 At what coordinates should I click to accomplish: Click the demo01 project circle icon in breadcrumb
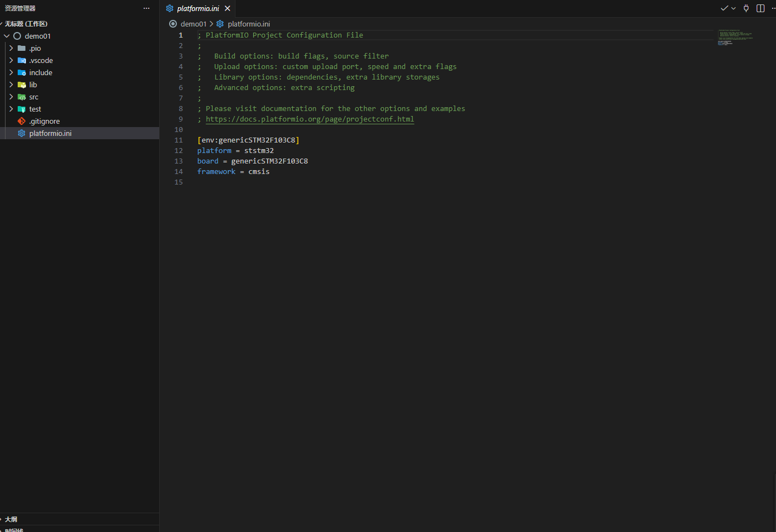coord(173,24)
